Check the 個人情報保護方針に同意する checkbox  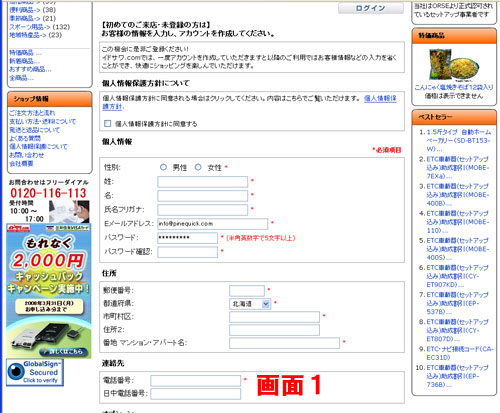tap(107, 124)
